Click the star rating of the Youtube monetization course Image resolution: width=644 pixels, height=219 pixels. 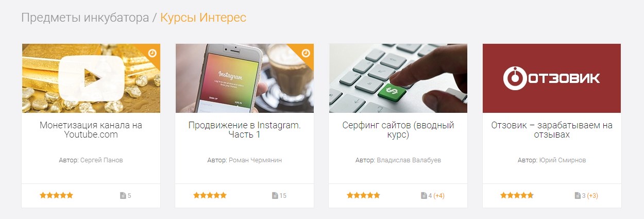click(57, 195)
